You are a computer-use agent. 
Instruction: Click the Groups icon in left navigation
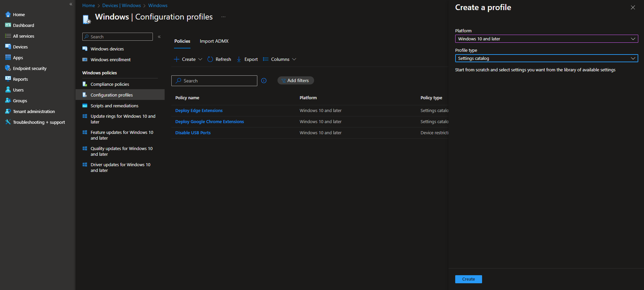(8, 101)
